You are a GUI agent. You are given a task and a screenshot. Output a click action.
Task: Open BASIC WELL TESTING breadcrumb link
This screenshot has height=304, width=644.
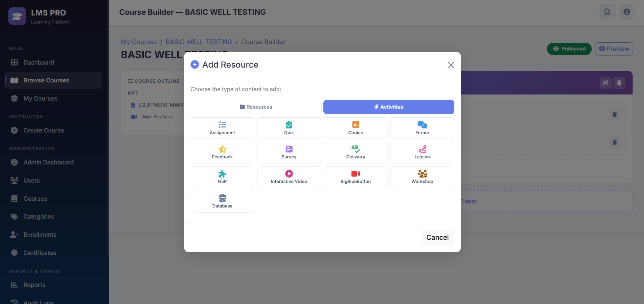click(x=199, y=42)
